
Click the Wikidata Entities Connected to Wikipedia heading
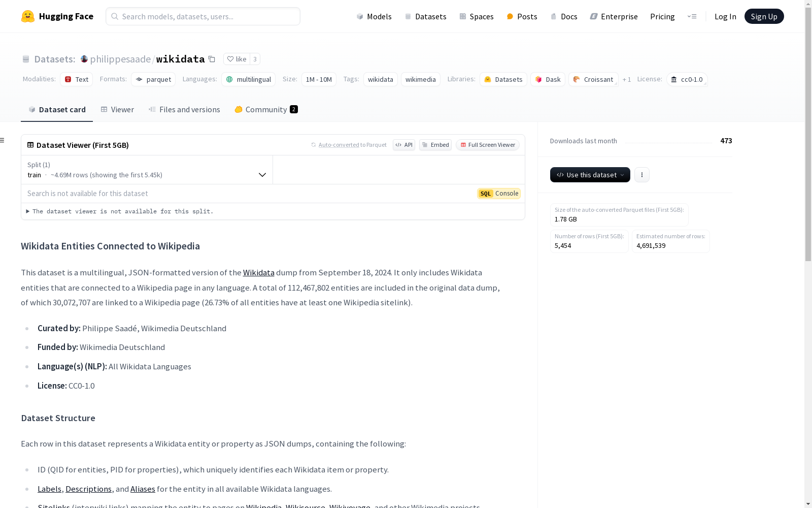click(110, 246)
